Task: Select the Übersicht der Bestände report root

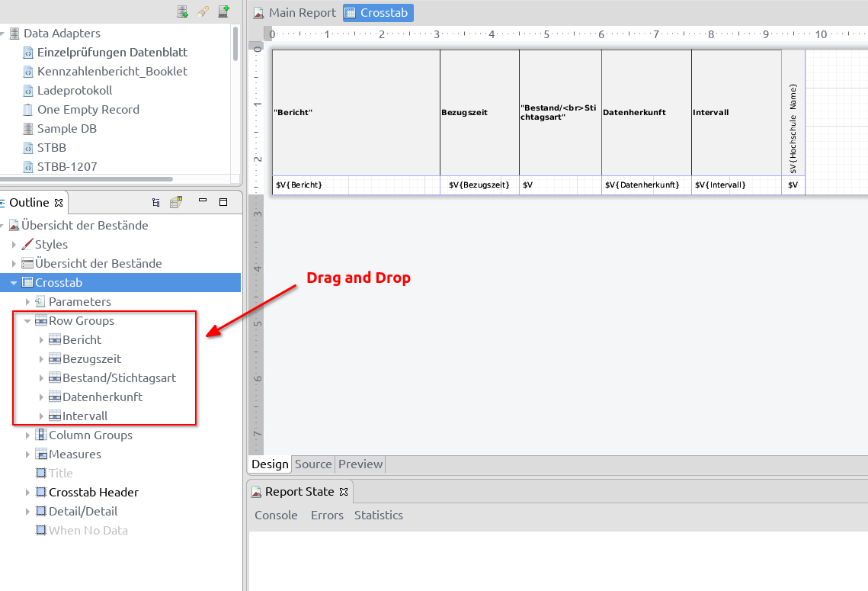Action: pos(85,226)
